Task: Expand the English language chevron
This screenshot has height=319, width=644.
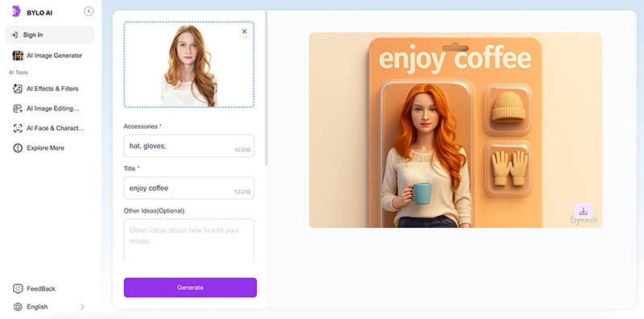Action: coord(82,307)
